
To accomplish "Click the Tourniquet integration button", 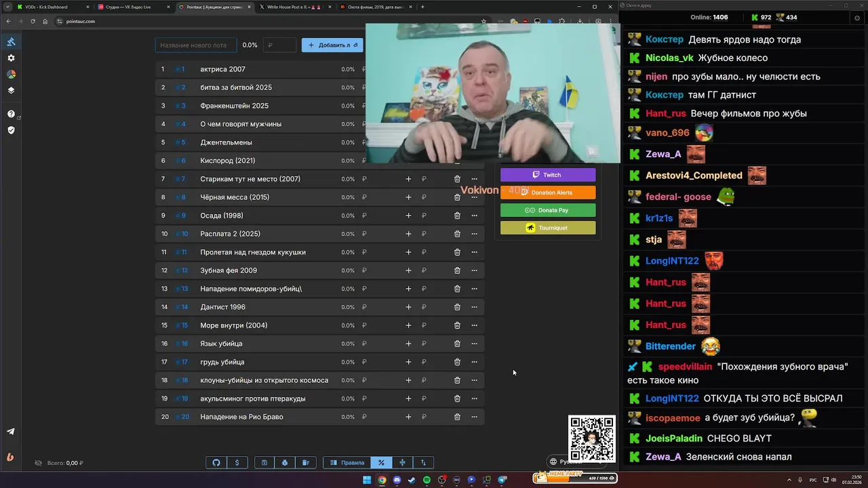I will [548, 228].
